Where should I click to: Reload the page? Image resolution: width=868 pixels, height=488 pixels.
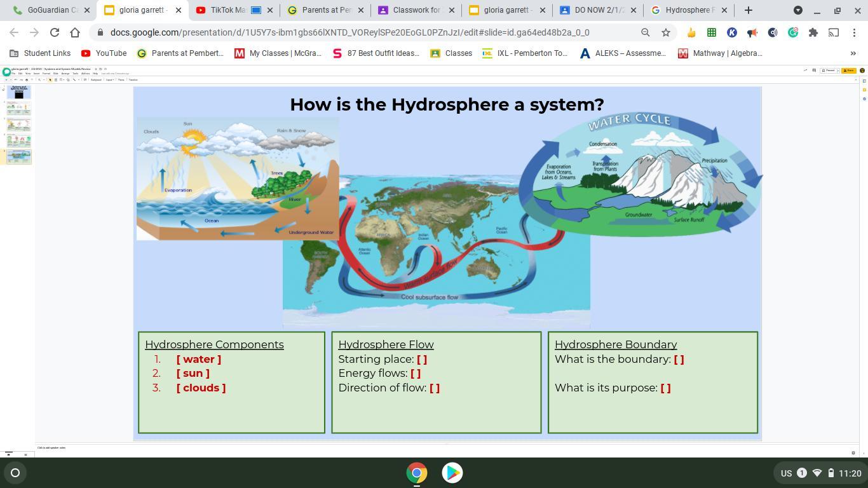[55, 32]
